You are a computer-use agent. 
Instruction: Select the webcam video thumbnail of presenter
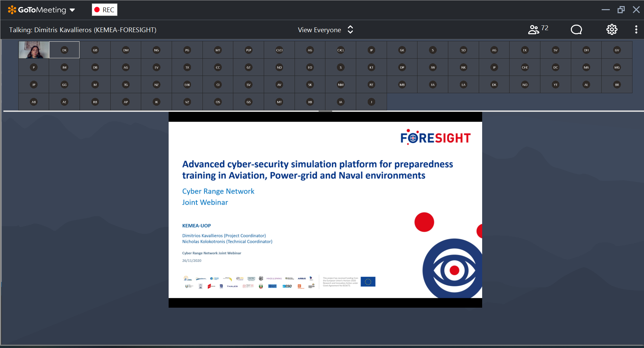click(34, 50)
